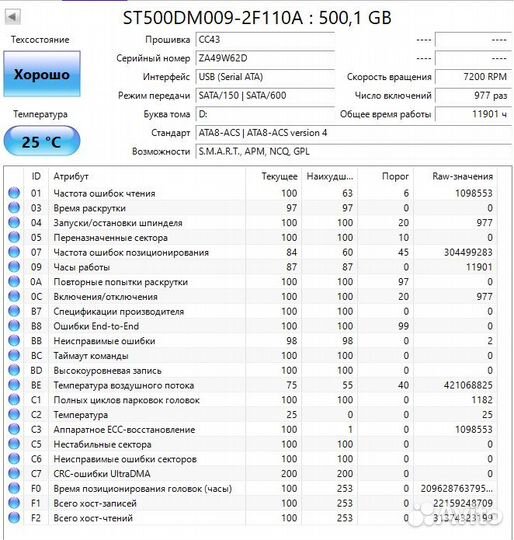This screenshot has width=514, height=540.
Task: Click threshold value 99 in End-to-End row
Action: coord(403,326)
